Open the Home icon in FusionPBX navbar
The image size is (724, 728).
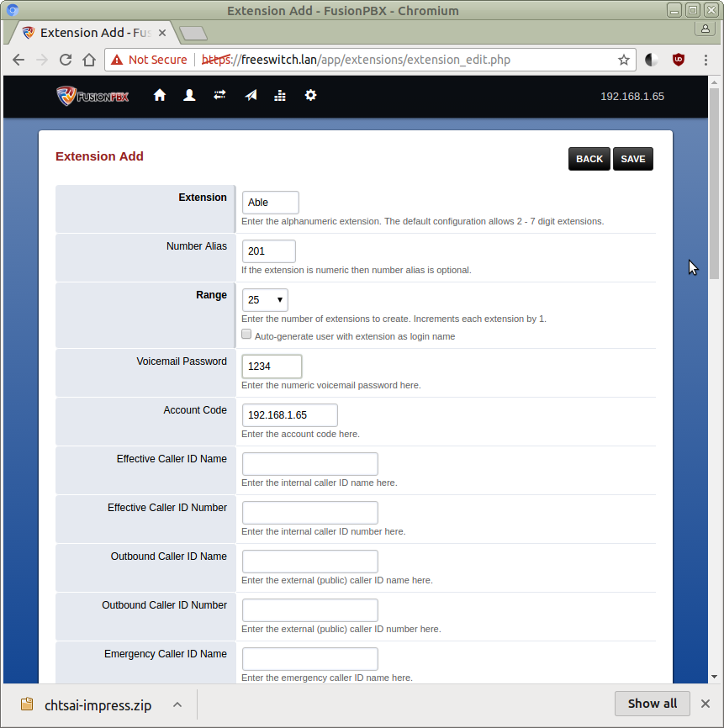(160, 96)
